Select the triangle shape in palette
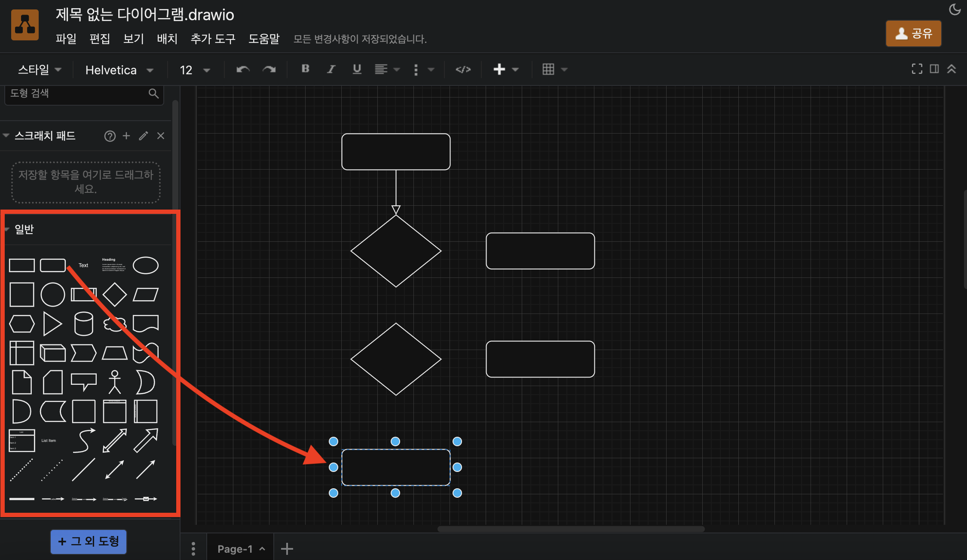Image resolution: width=967 pixels, height=560 pixels. [x=52, y=324]
